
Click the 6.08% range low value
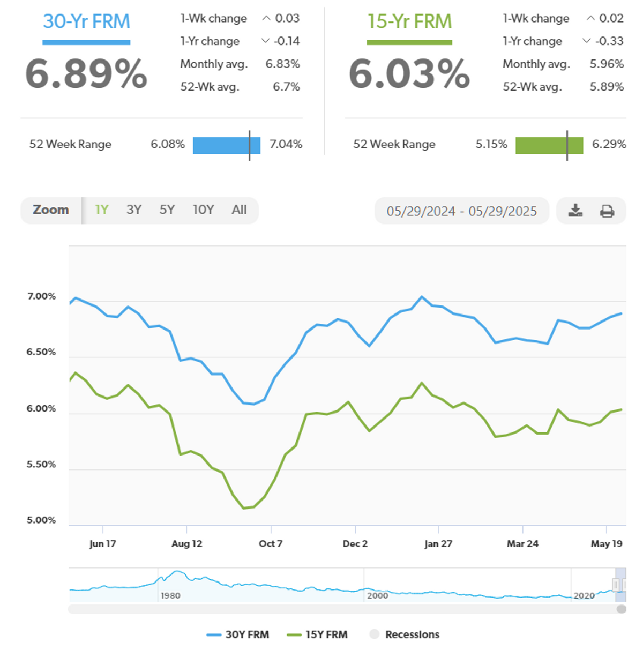pyautogui.click(x=168, y=144)
